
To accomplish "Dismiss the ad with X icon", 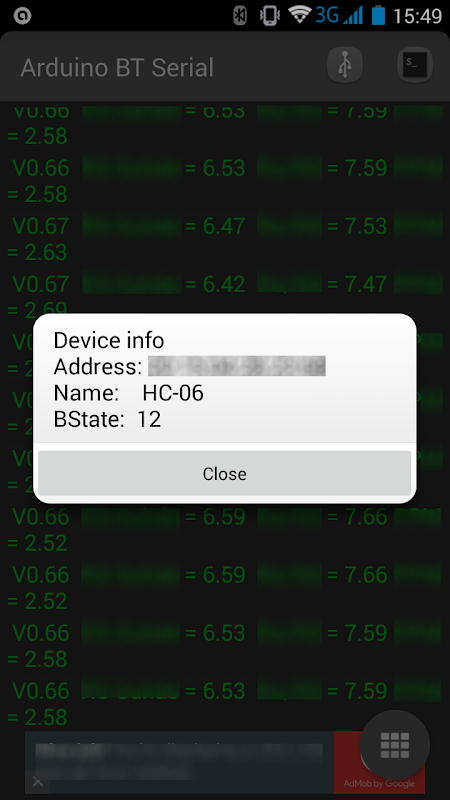I will tap(37, 782).
